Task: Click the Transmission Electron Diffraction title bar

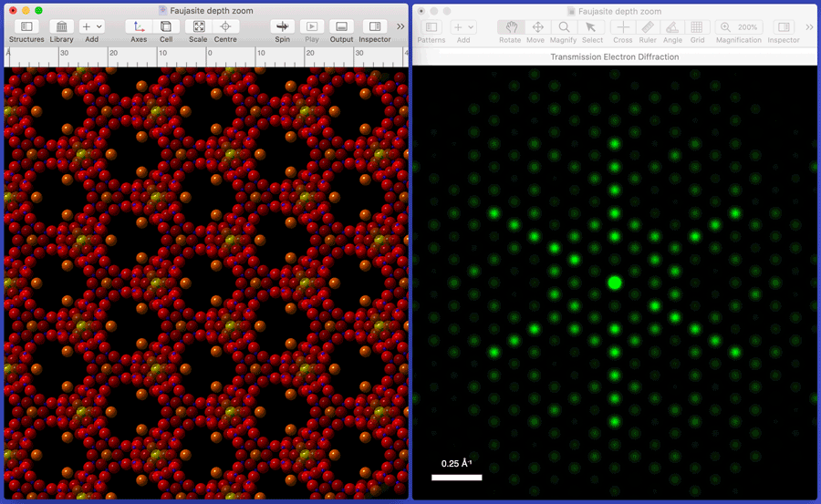Action: (x=614, y=57)
